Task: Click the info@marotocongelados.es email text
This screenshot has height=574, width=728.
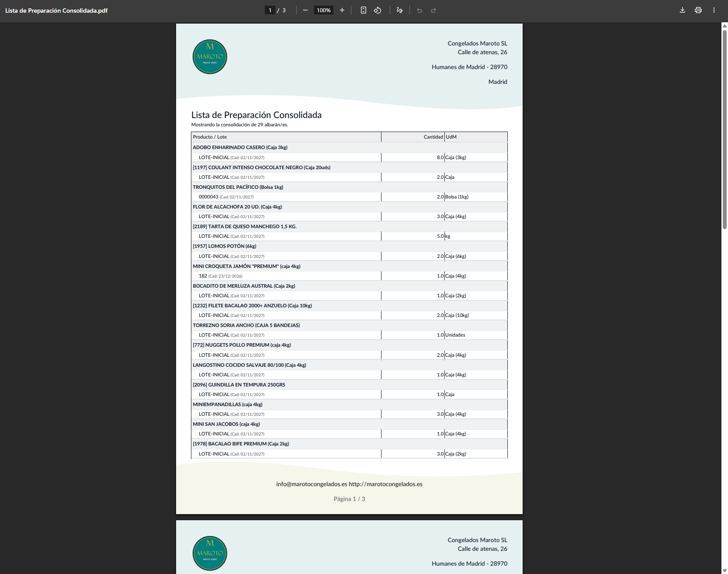Action: 312,484
